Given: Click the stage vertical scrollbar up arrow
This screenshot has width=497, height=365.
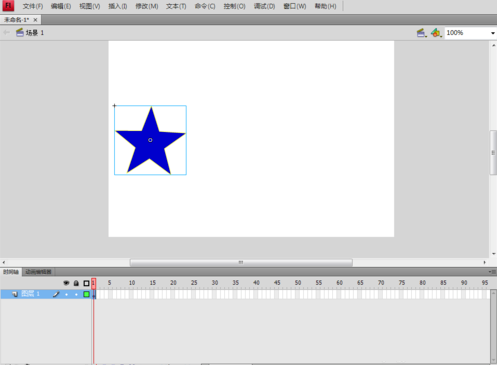Looking at the screenshot, I should pos(494,45).
